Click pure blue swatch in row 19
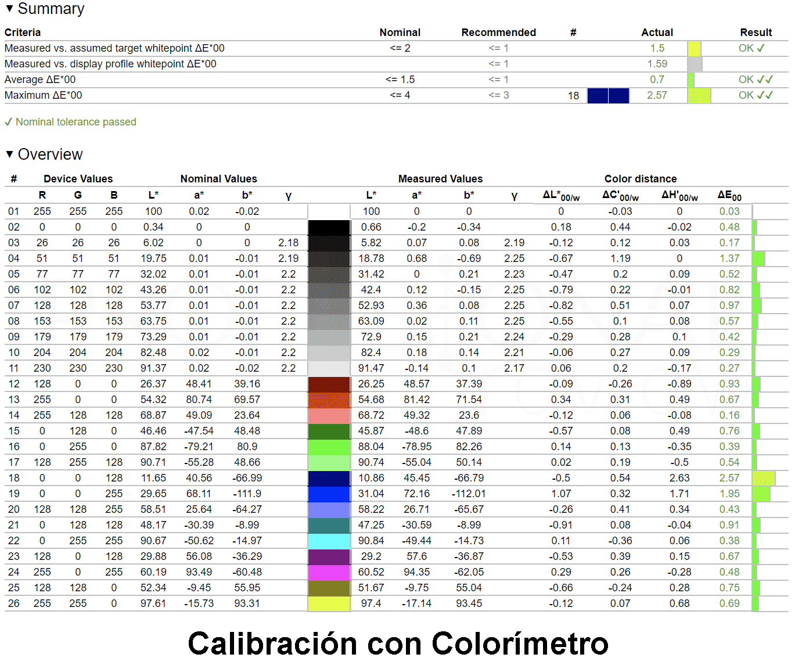The height and width of the screenshot is (672, 802). click(329, 494)
